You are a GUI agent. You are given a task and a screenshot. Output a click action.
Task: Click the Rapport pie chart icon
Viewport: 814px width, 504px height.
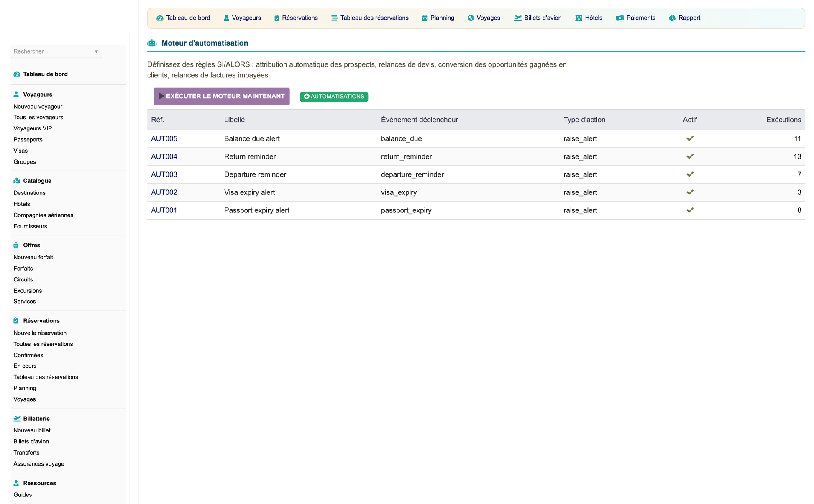672,18
